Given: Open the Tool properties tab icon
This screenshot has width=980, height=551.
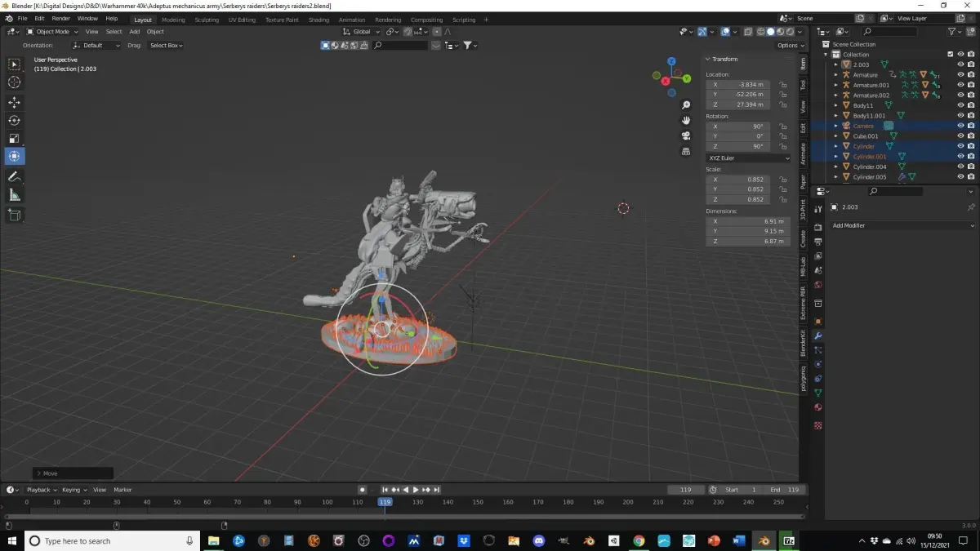Looking at the screenshot, I should click(x=818, y=209).
